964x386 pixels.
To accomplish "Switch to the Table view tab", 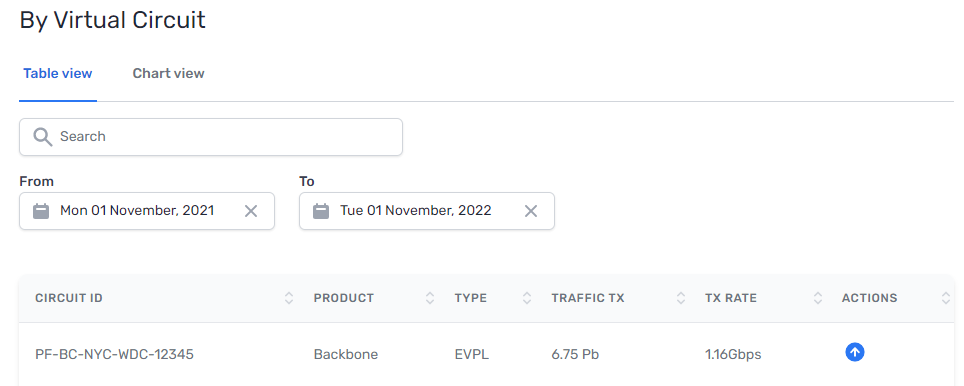I will [x=58, y=74].
